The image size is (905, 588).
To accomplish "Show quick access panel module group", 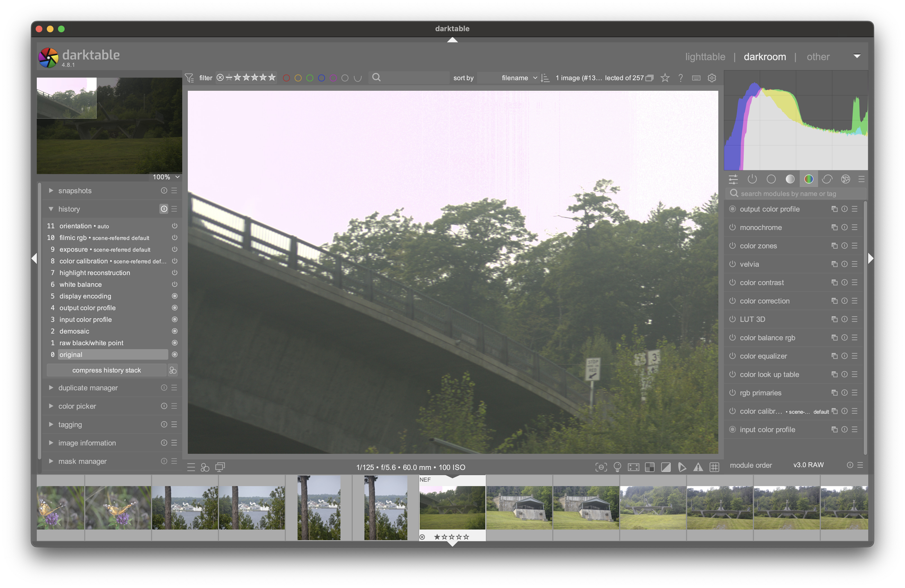I will pos(733,179).
